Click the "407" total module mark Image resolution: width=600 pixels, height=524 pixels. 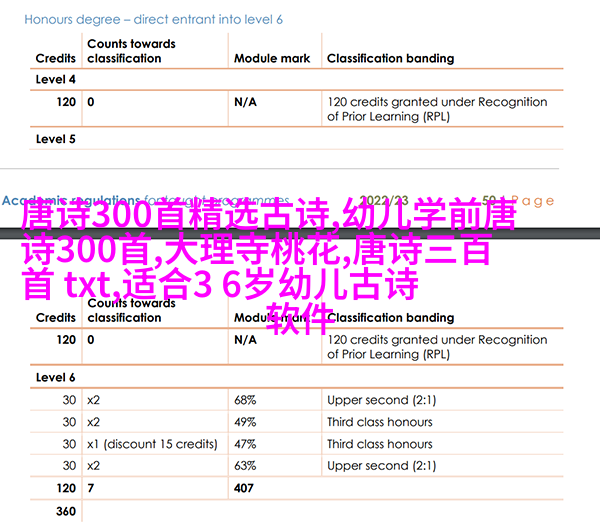click(x=244, y=488)
